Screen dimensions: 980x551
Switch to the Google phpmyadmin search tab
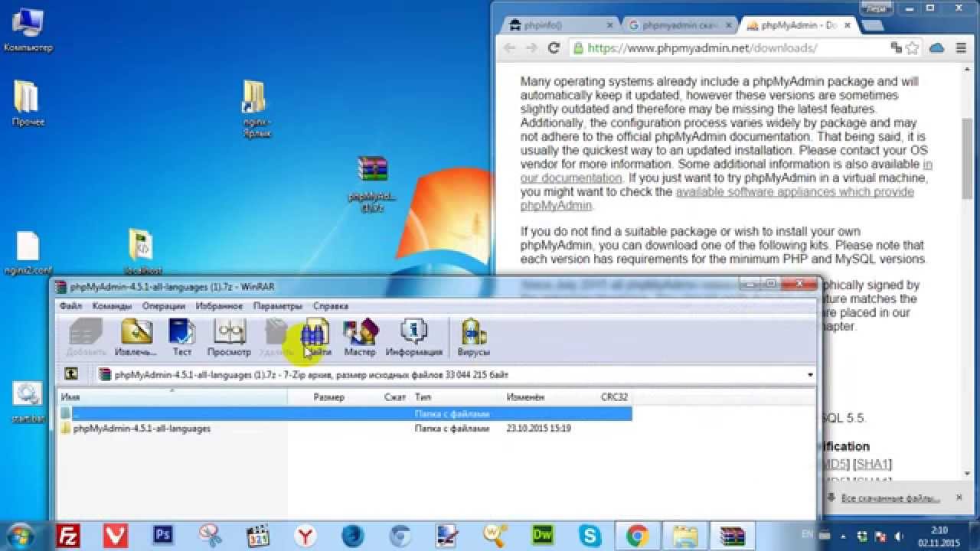click(x=678, y=25)
